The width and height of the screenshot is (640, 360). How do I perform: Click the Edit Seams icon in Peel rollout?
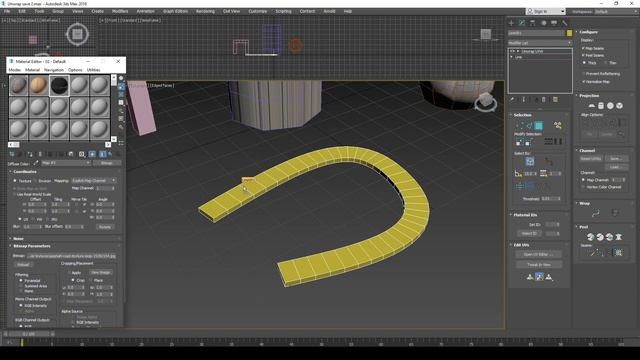591,253
